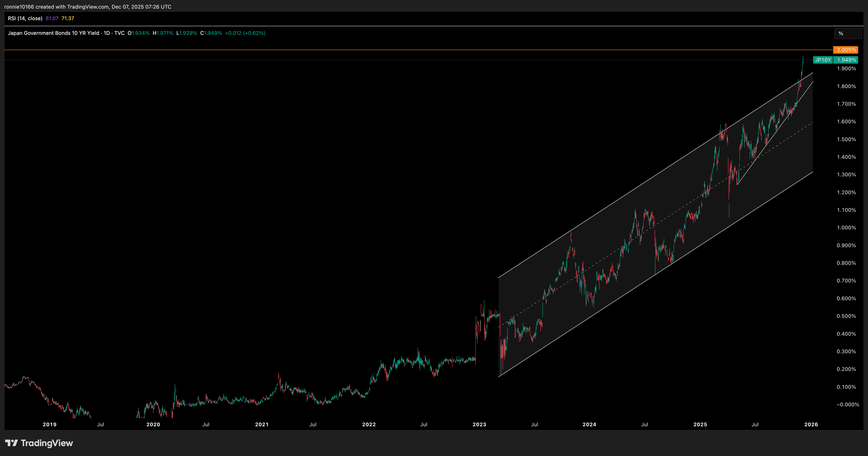Click the RSI (14, close) indicator legend
868x456 pixels.
25,19
